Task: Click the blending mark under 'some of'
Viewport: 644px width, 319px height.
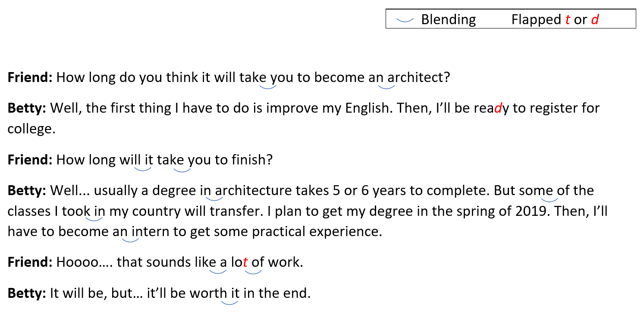Action: (550, 199)
